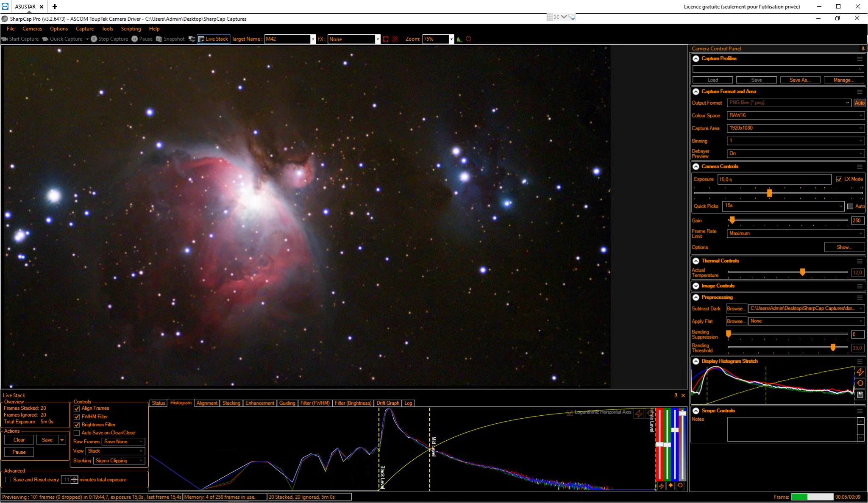Viewport: 868px width, 503px height.
Task: Toggle the Live Stack toolbar button
Action: (213, 39)
